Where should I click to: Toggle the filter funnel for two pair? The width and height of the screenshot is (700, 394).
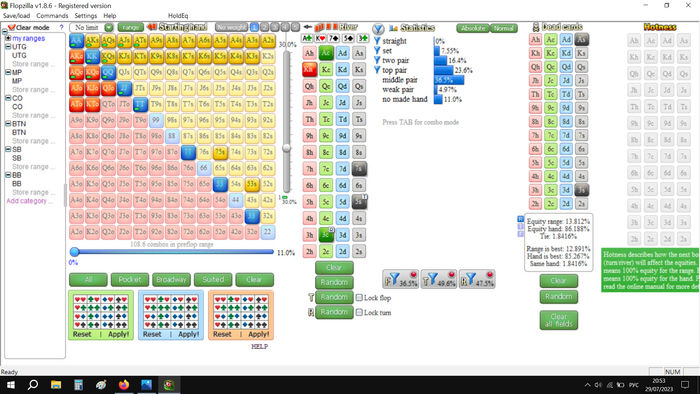tap(377, 60)
